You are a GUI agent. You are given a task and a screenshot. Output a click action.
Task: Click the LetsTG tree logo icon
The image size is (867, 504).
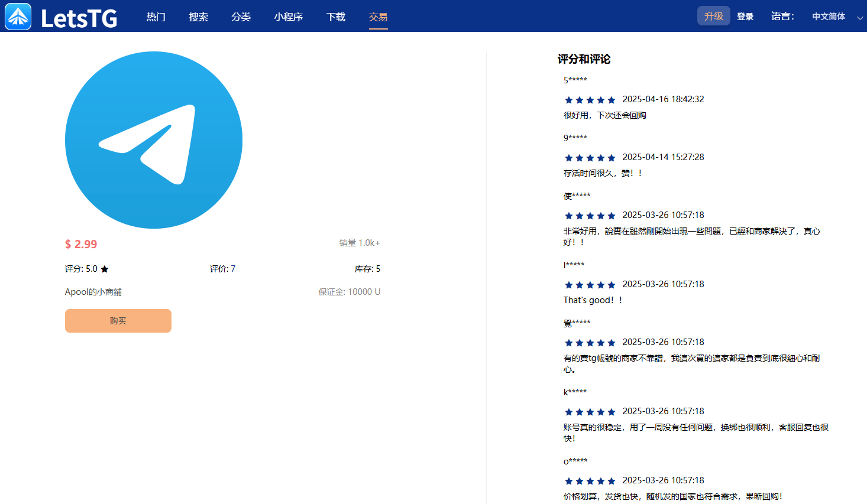[x=18, y=16]
